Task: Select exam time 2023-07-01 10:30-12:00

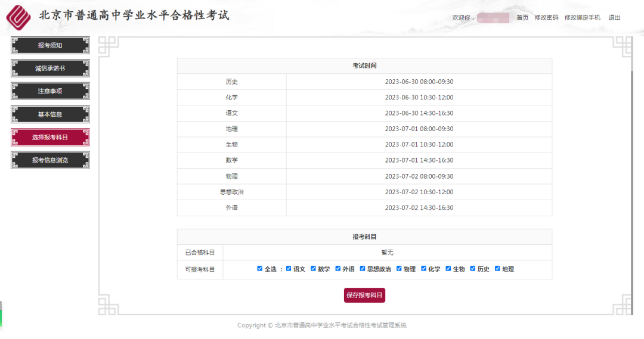Action: pos(419,144)
